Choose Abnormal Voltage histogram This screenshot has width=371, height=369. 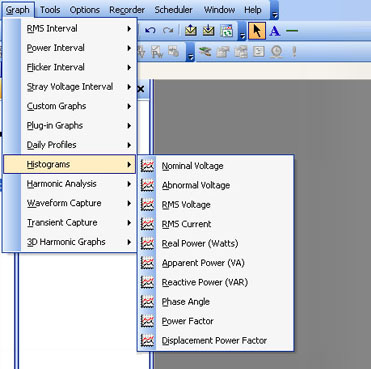(216, 185)
